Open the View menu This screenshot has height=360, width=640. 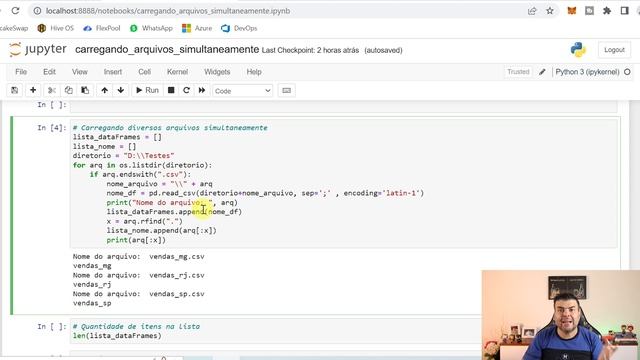[x=80, y=72]
